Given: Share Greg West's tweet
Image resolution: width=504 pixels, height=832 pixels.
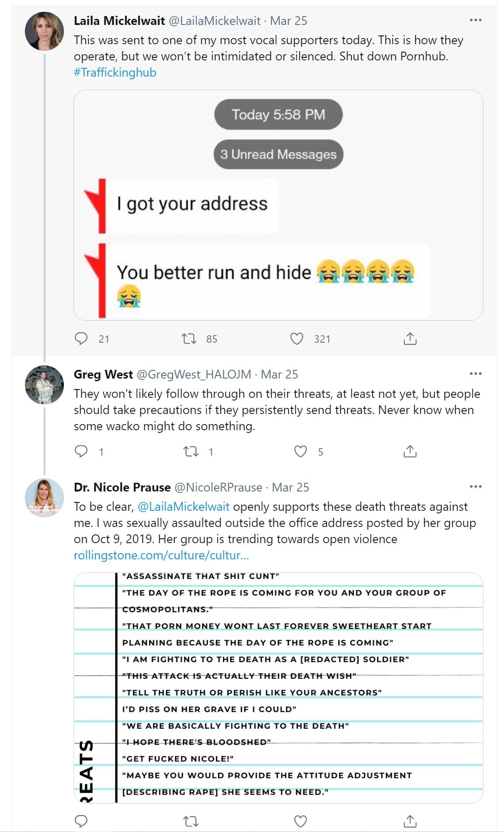Looking at the screenshot, I should (409, 451).
